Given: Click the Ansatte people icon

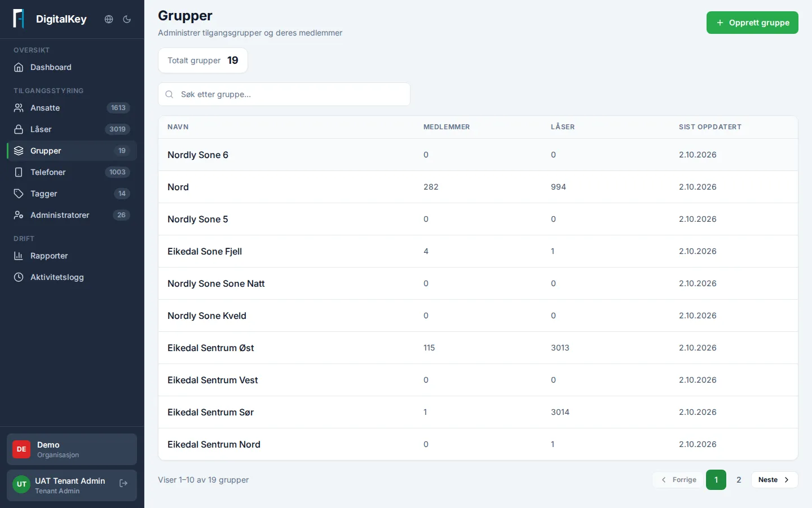Looking at the screenshot, I should point(19,108).
